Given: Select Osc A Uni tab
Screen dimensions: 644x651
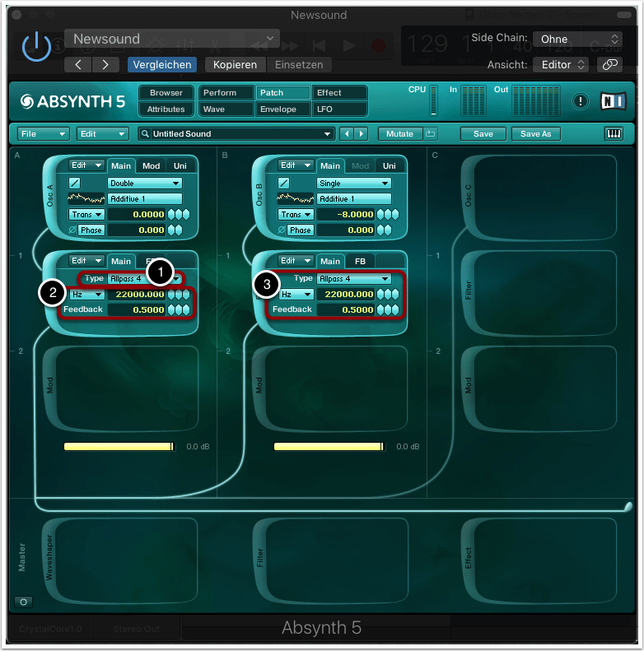Looking at the screenshot, I should [180, 165].
